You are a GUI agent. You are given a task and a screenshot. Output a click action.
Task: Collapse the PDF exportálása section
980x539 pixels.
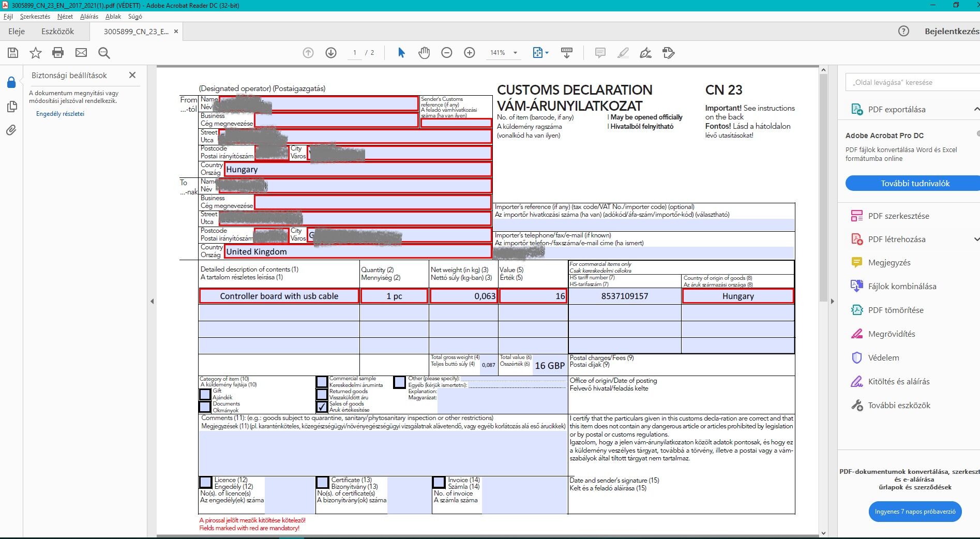pos(976,109)
